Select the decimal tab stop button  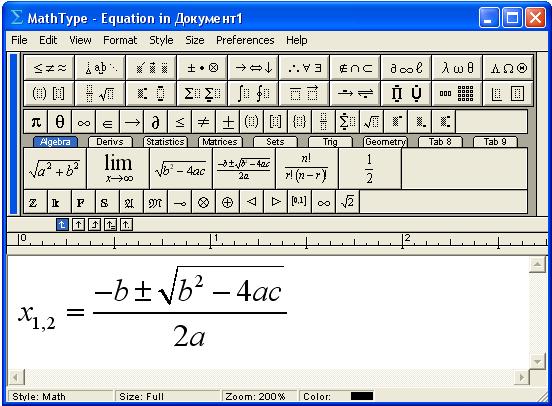[x=126, y=225]
